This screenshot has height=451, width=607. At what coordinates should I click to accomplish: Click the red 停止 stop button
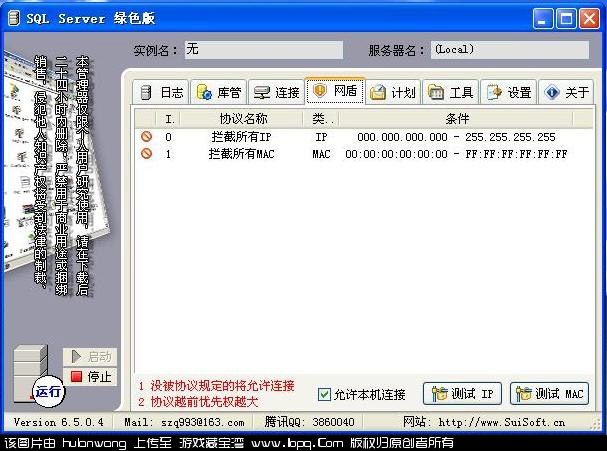pyautogui.click(x=90, y=376)
